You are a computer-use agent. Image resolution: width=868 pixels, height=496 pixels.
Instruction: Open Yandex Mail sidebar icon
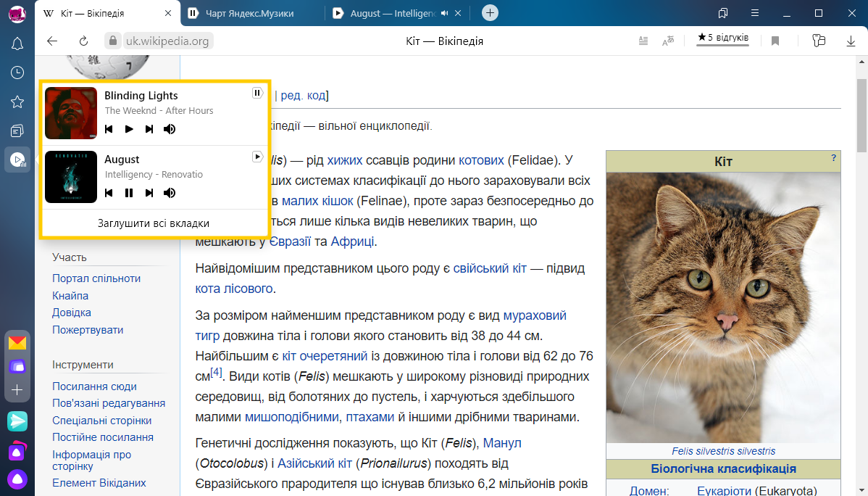point(17,343)
